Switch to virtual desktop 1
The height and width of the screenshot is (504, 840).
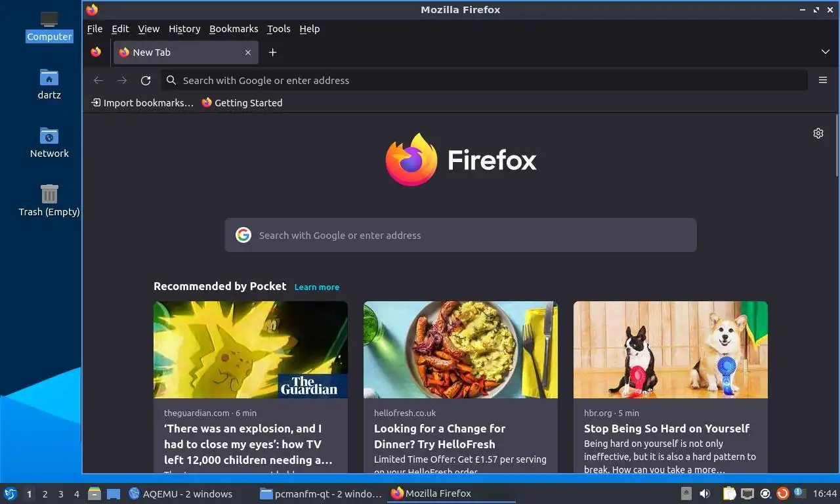(x=29, y=493)
